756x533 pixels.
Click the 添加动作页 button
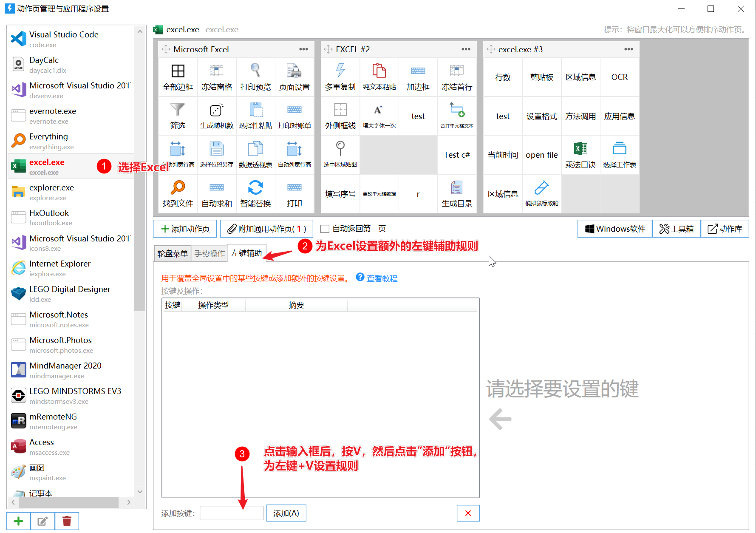point(185,229)
